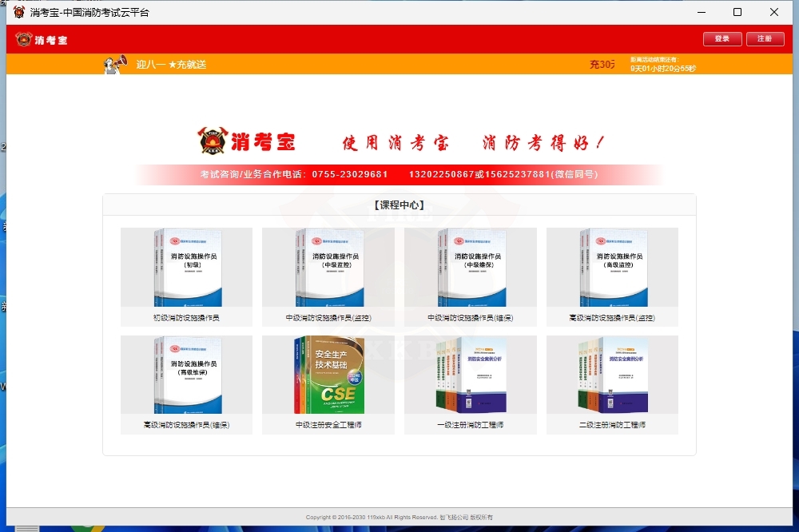The width and height of the screenshot is (799, 532).
Task: Select the green CSE 安全生产技术基础 book cover
Action: pyautogui.click(x=328, y=375)
